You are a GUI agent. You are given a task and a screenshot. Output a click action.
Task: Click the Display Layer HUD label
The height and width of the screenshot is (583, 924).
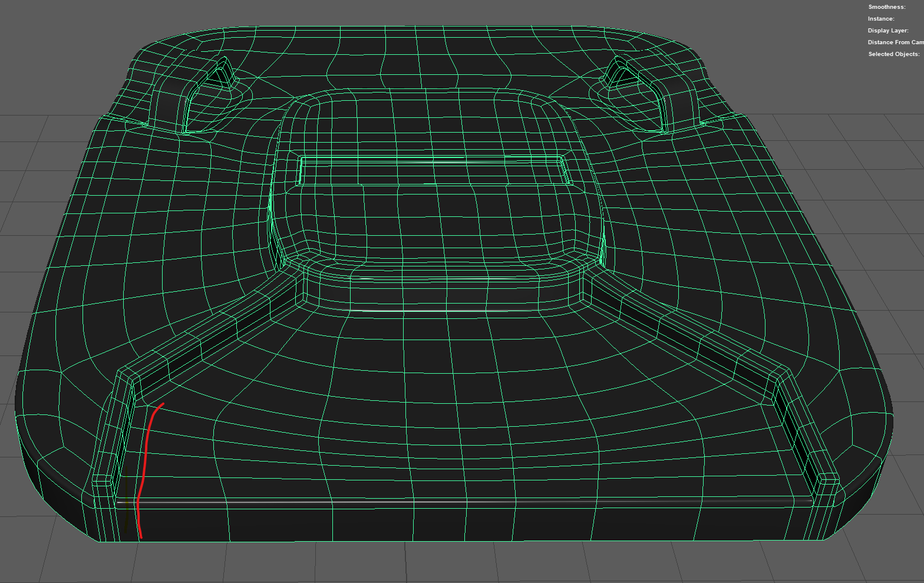click(888, 31)
